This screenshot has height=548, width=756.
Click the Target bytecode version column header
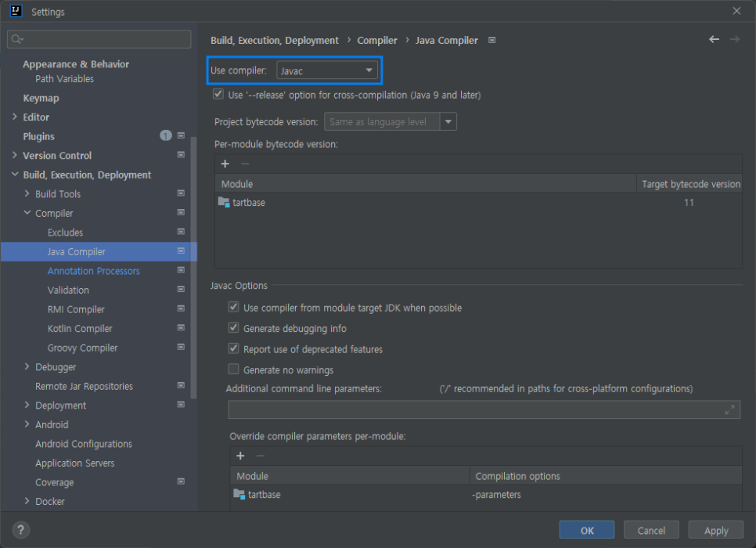(x=690, y=184)
